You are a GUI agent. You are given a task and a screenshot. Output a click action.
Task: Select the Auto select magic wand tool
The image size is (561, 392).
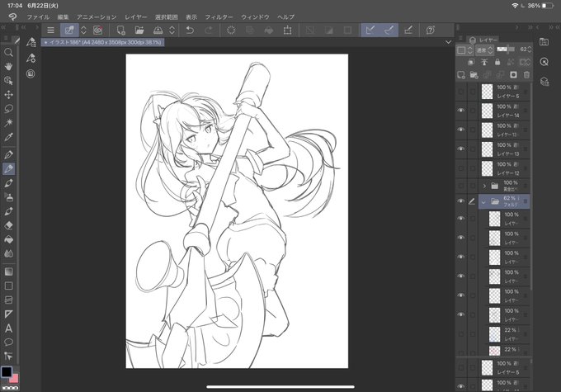click(8, 123)
